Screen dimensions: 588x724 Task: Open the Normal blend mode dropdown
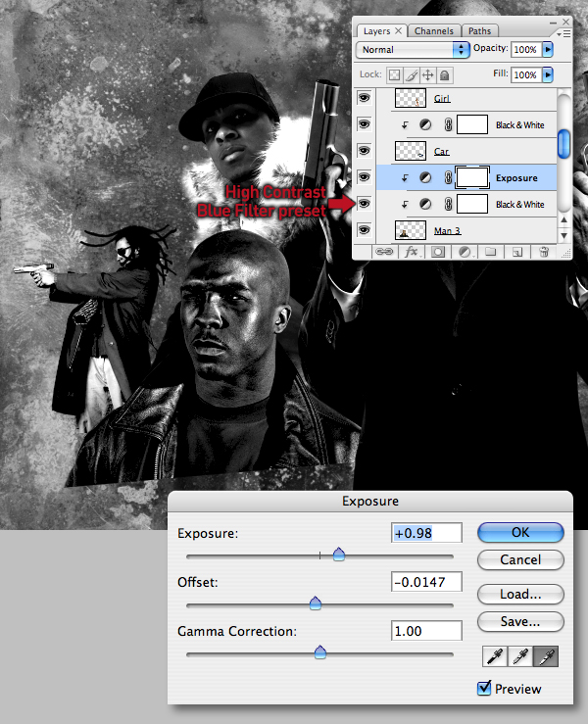coord(413,49)
